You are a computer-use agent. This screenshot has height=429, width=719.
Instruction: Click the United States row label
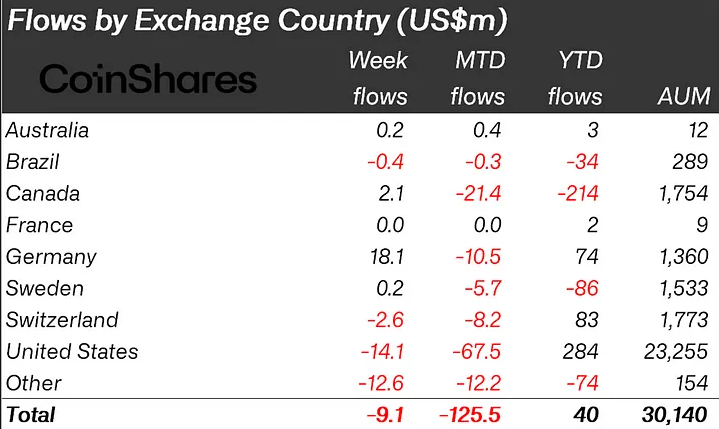point(72,352)
